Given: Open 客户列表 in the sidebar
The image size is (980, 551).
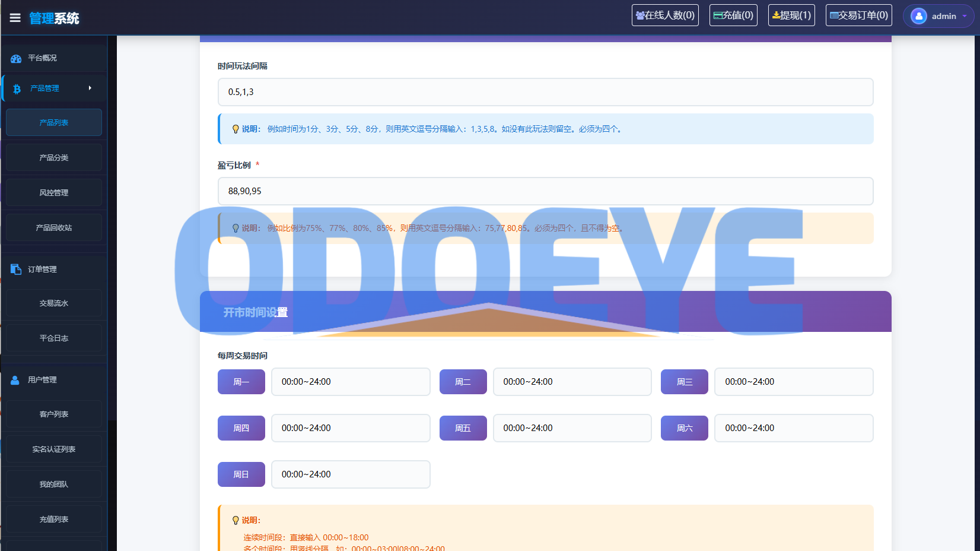Looking at the screenshot, I should coord(54,414).
